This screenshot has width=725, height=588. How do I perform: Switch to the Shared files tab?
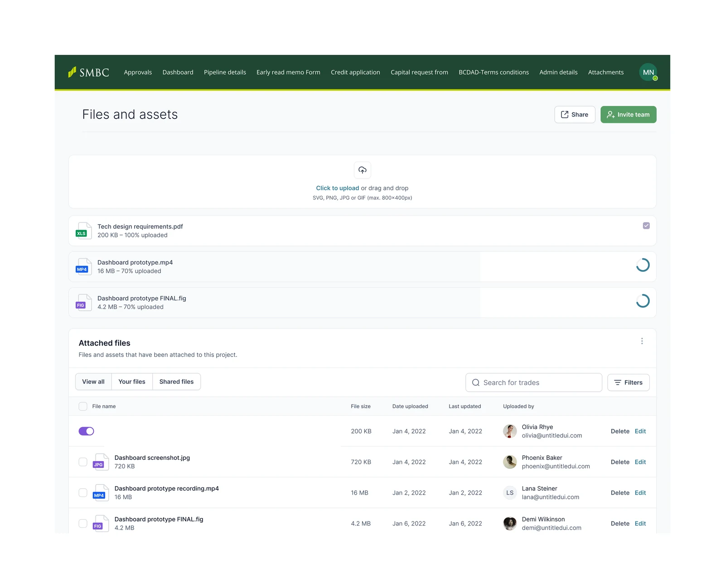[176, 382]
